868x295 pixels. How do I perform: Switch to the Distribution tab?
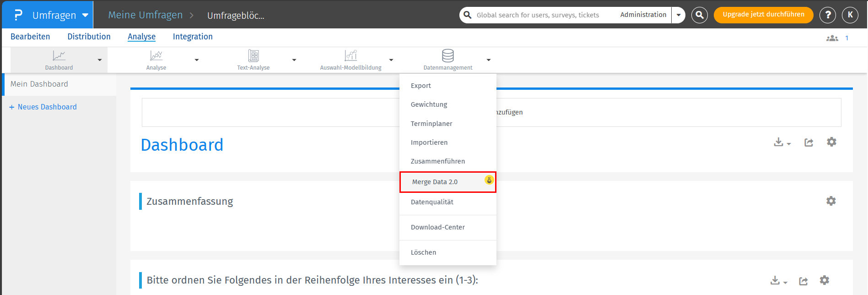pyautogui.click(x=89, y=37)
